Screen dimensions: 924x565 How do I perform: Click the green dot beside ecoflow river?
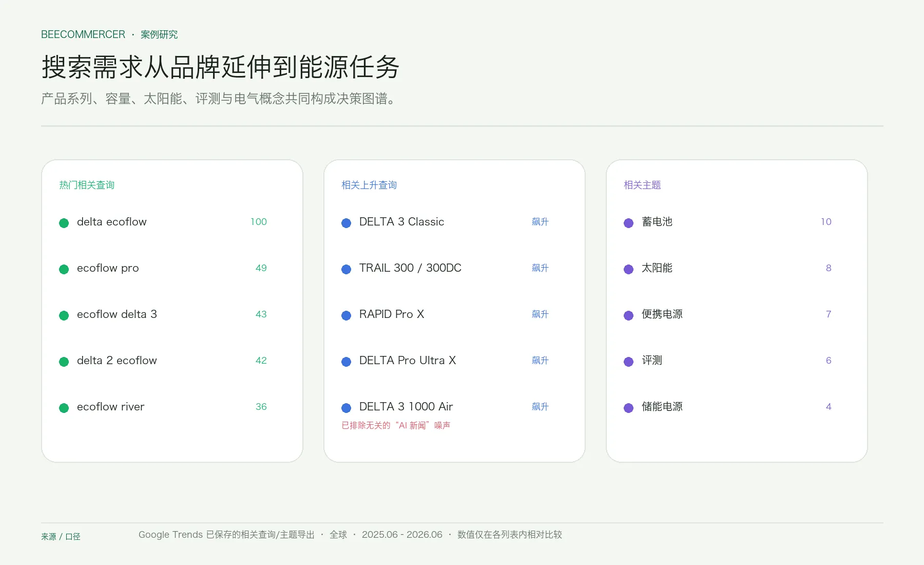coord(64,408)
